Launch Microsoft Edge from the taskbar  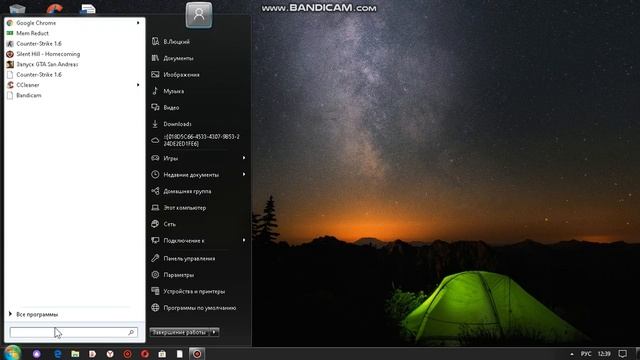pos(57,354)
